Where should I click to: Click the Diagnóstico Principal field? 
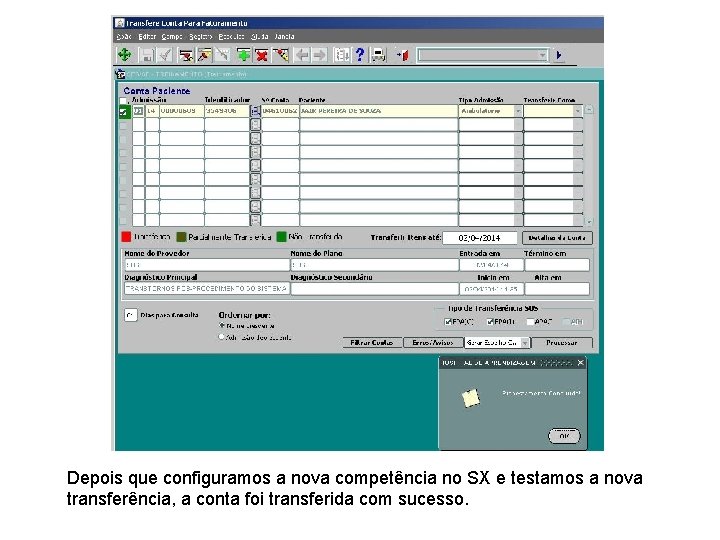[207, 289]
